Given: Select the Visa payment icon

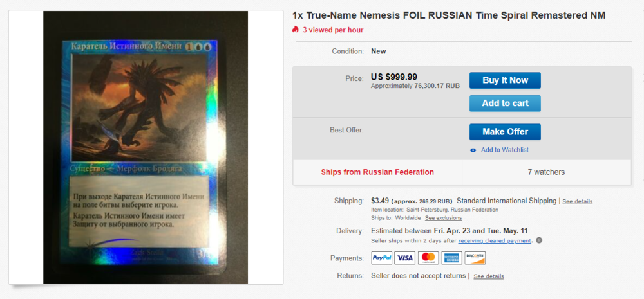Looking at the screenshot, I should point(405,258).
